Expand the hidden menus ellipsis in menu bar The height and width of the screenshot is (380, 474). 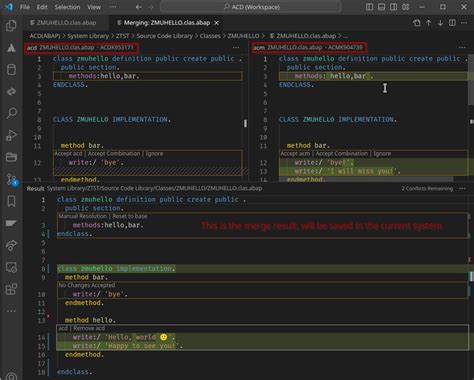[x=113, y=7]
